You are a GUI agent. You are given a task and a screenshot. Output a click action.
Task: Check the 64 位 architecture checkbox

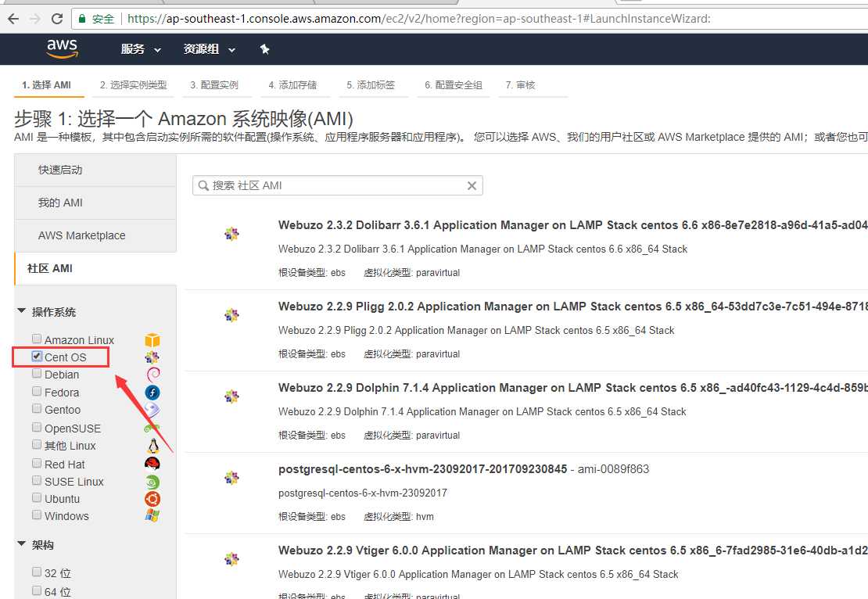[37, 590]
